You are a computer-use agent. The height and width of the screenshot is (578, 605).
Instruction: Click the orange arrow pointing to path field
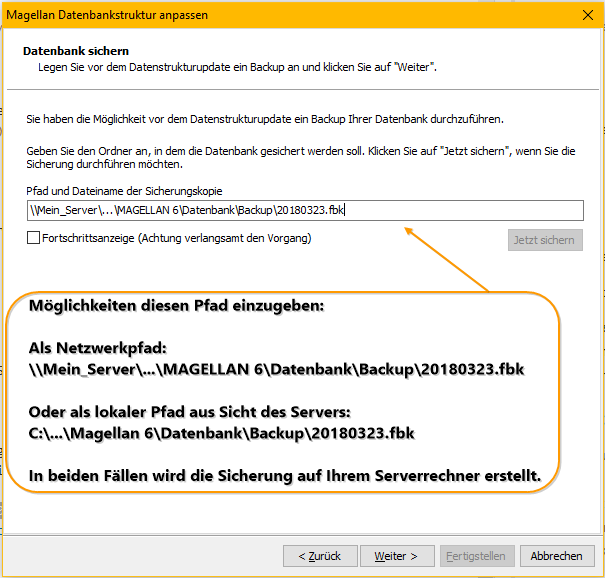(446, 259)
